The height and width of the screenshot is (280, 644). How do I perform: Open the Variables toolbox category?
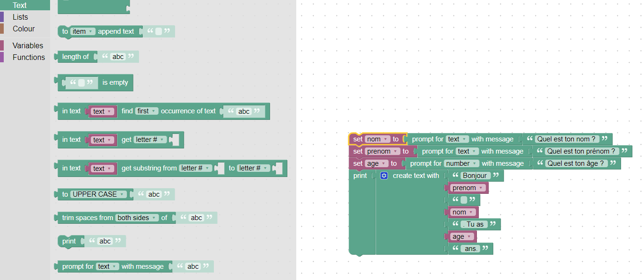[28, 45]
